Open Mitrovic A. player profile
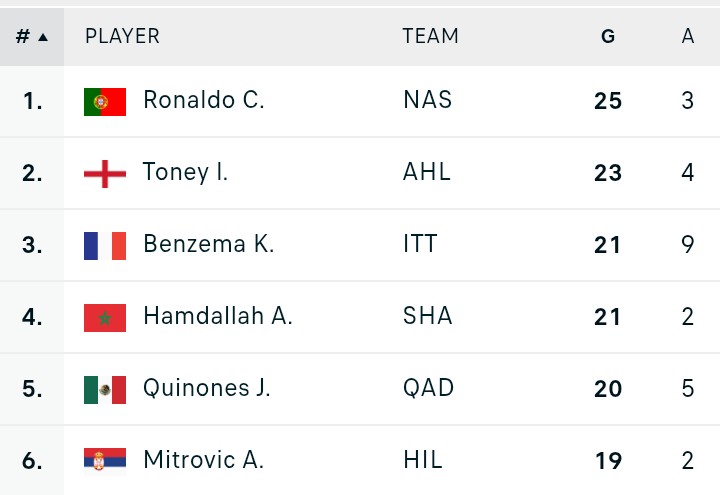720x495 pixels. click(x=204, y=460)
